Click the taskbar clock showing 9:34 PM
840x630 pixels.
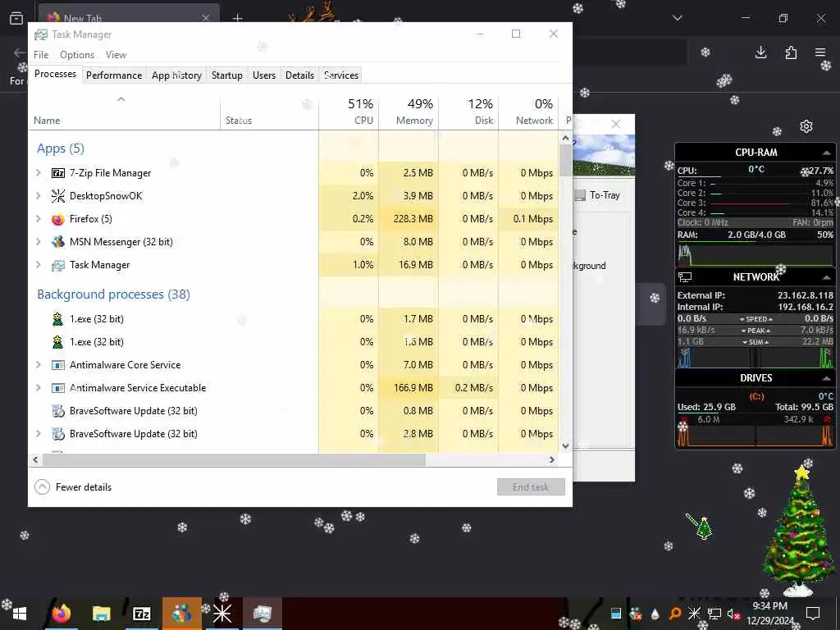(x=770, y=614)
